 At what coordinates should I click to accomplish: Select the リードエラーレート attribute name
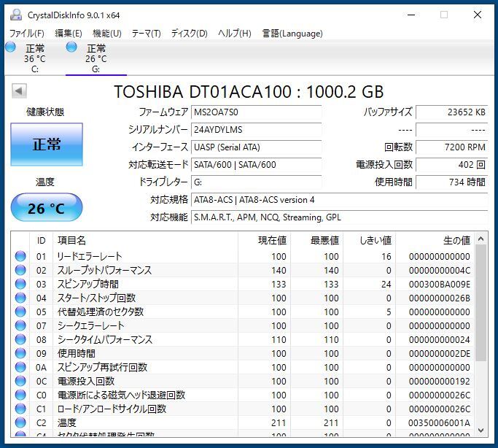(x=90, y=256)
